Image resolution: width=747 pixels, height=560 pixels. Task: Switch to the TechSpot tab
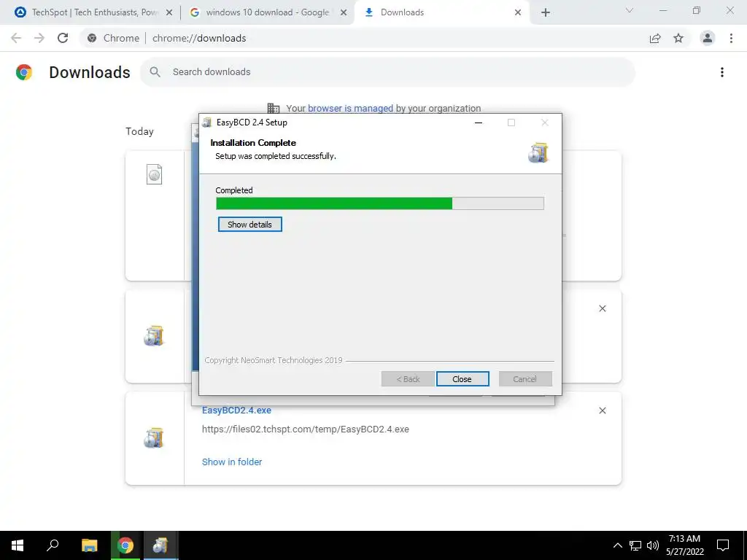point(95,12)
